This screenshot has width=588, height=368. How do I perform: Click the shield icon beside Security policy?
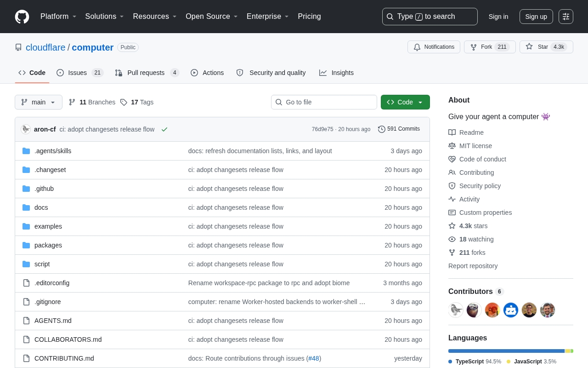(452, 186)
